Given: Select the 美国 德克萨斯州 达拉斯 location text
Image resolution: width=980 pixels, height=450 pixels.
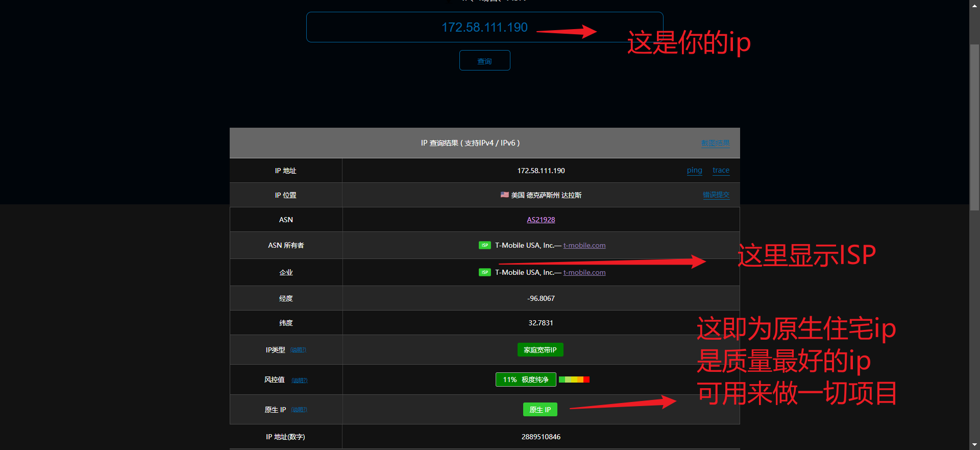Looking at the screenshot, I should point(546,195).
